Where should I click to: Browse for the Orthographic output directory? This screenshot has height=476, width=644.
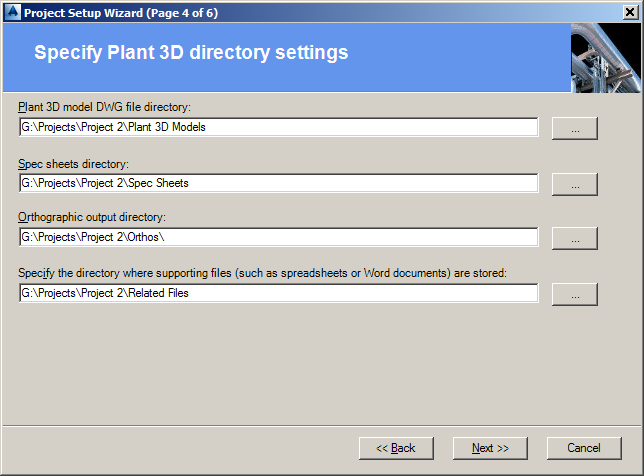click(x=574, y=238)
